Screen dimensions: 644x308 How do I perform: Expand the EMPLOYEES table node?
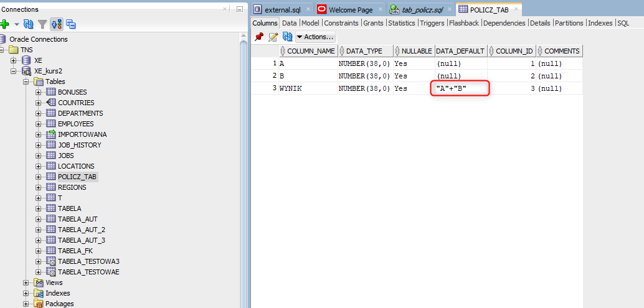click(38, 124)
